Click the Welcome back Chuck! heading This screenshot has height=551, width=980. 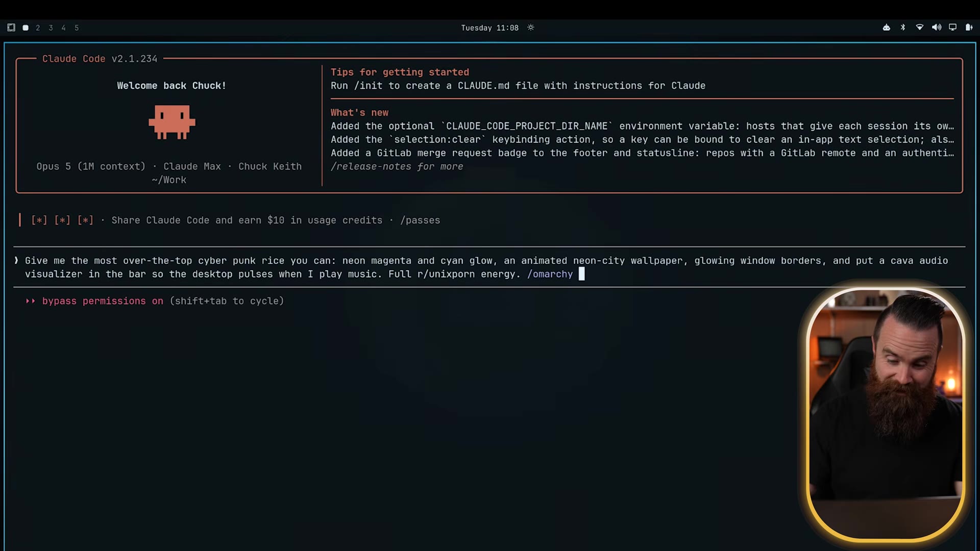[x=171, y=86]
